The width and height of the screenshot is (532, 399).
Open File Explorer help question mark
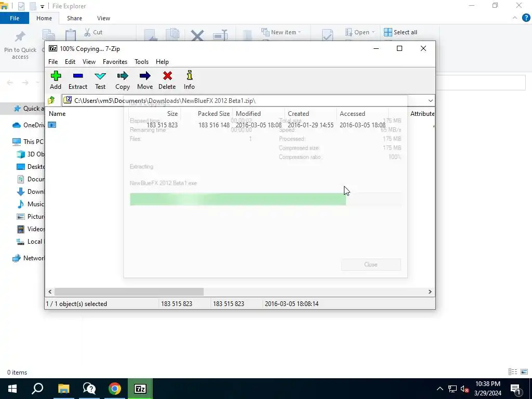[x=526, y=18]
